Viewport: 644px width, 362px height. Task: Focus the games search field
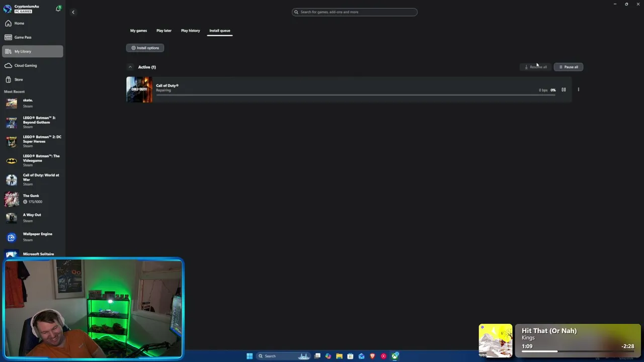click(x=354, y=12)
